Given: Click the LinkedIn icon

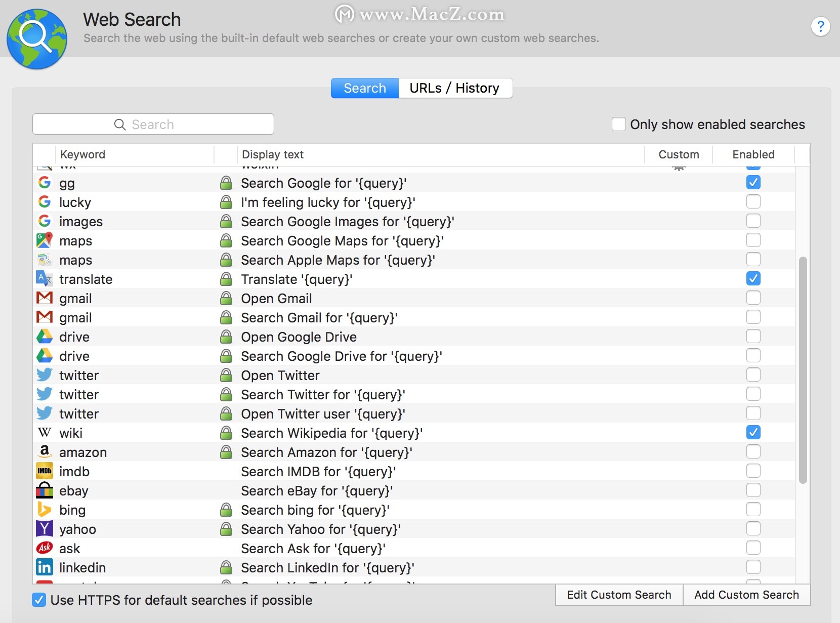Looking at the screenshot, I should tap(45, 567).
